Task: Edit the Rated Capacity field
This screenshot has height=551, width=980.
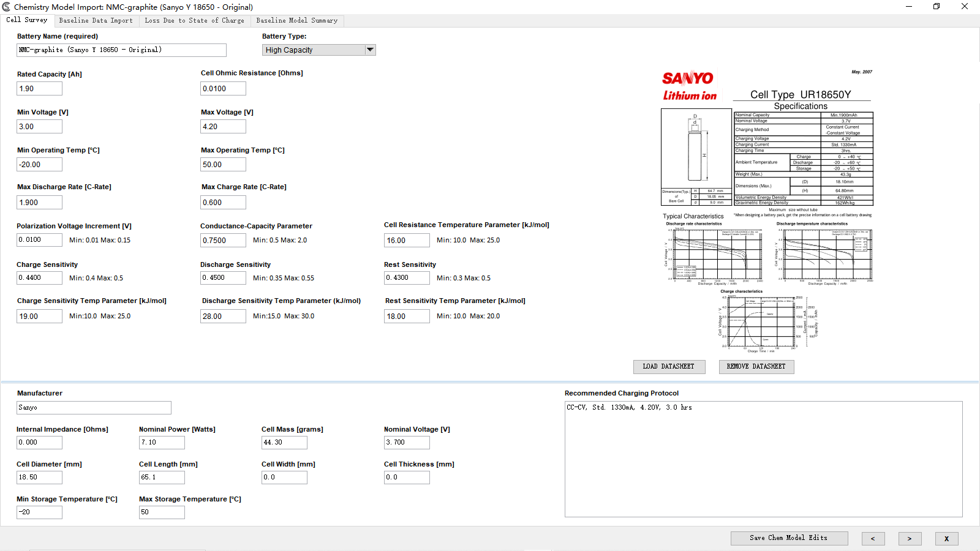Action: [39, 89]
